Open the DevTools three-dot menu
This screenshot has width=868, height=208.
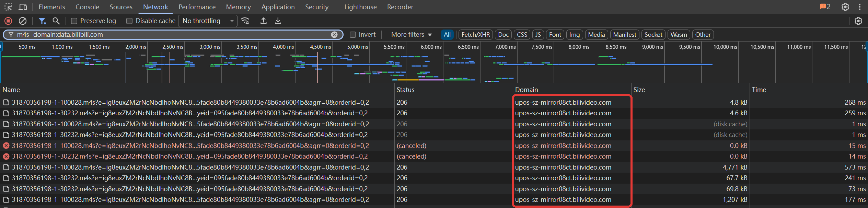pos(860,7)
